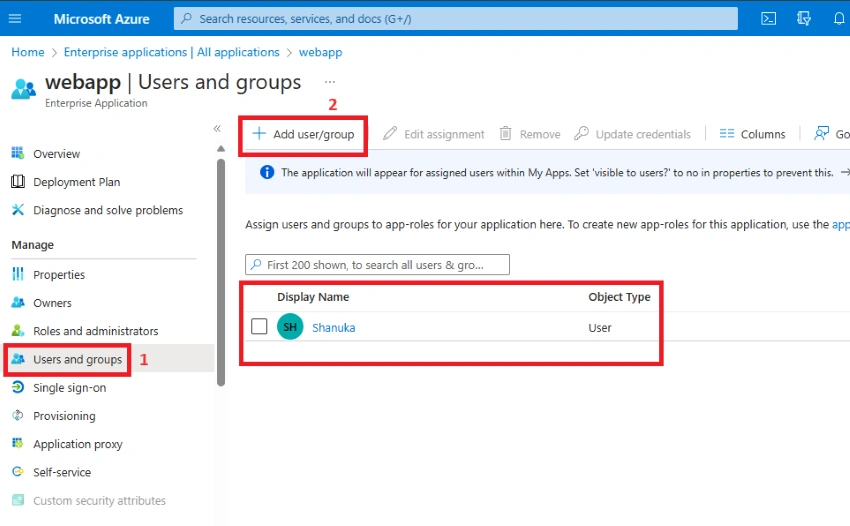Click Display Name column header
The height and width of the screenshot is (526, 850).
tap(313, 297)
